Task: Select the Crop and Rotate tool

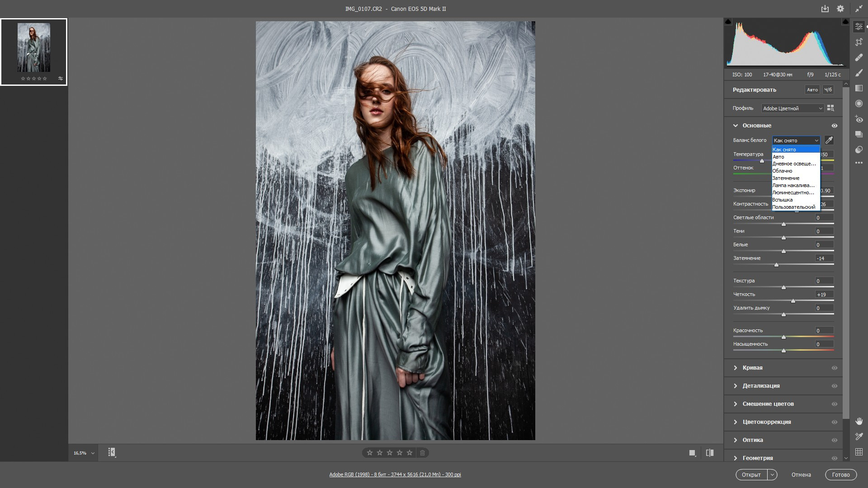Action: tap(859, 42)
